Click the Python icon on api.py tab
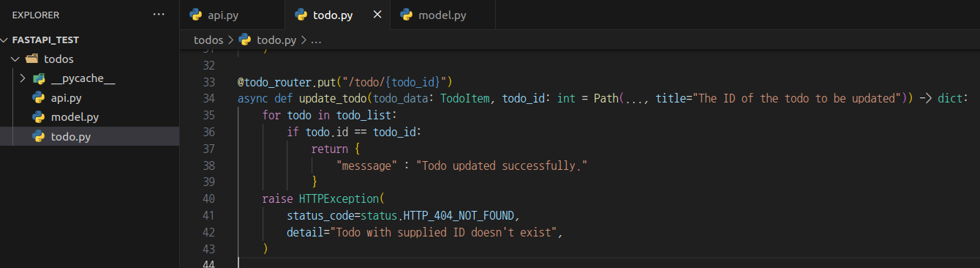Screen dimensions: 980x268 click(x=195, y=15)
